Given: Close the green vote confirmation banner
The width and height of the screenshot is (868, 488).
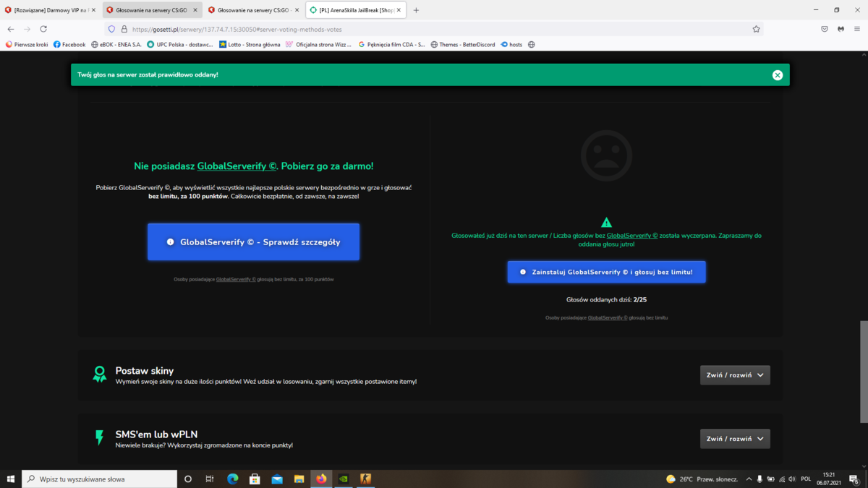Looking at the screenshot, I should click(x=778, y=75).
